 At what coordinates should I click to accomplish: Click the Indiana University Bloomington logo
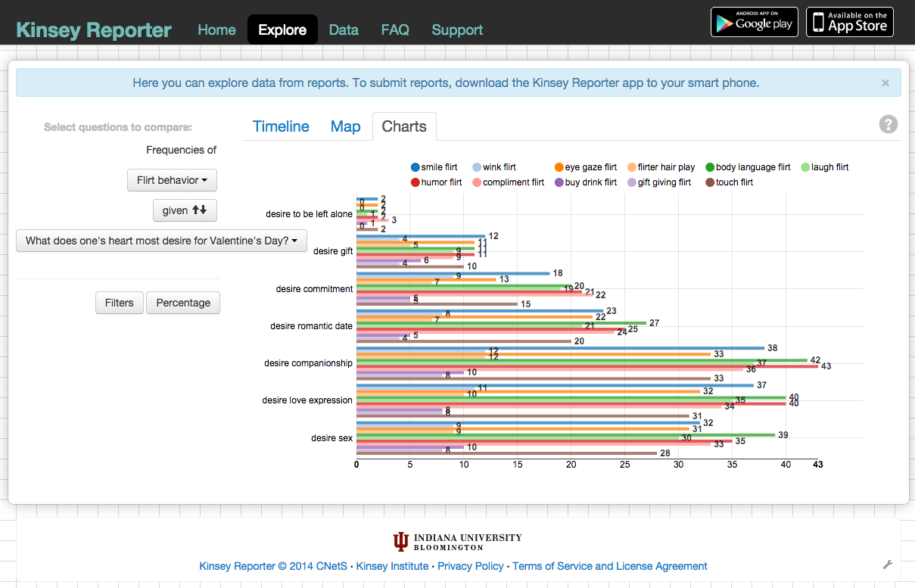click(x=457, y=542)
